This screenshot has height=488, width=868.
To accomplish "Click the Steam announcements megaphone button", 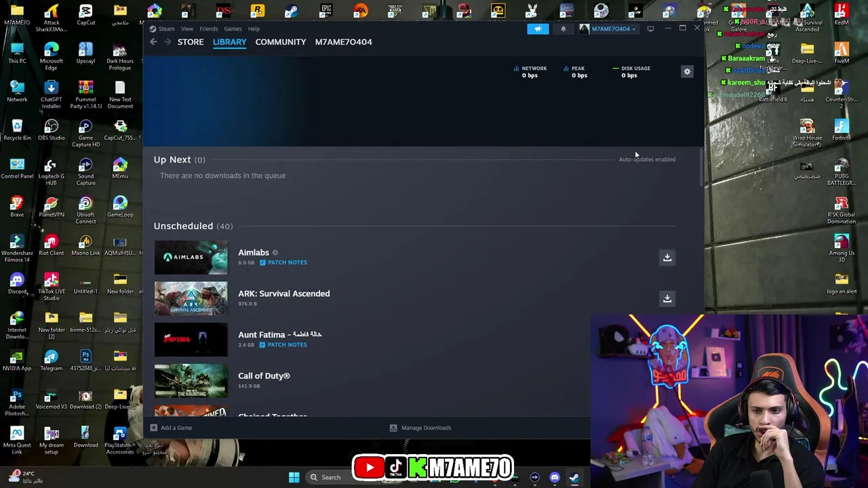I will (x=538, y=28).
